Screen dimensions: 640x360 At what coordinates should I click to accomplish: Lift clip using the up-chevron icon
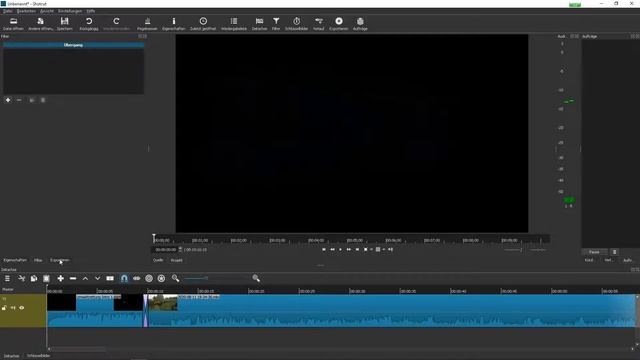click(85, 278)
